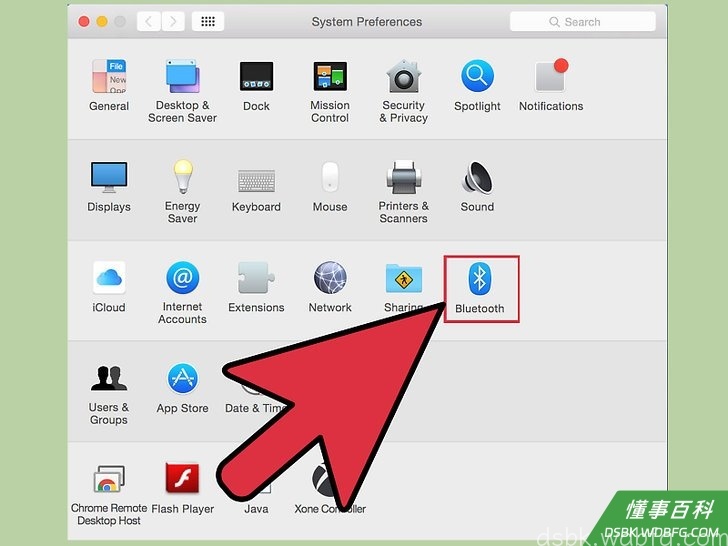Open Sharing preferences folder icon
This screenshot has height=546, width=728.
click(404, 279)
